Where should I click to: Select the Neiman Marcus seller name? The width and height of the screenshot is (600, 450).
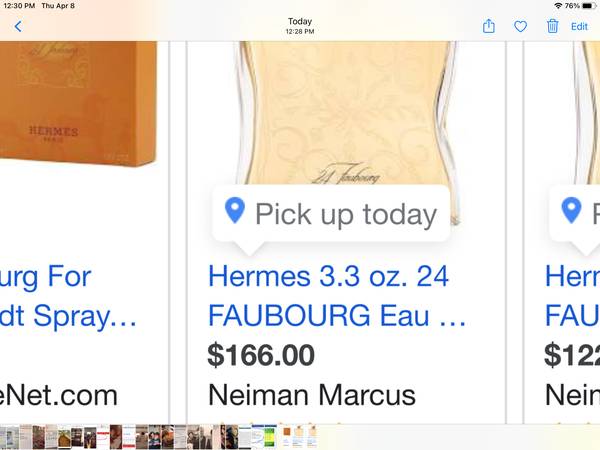point(312,395)
